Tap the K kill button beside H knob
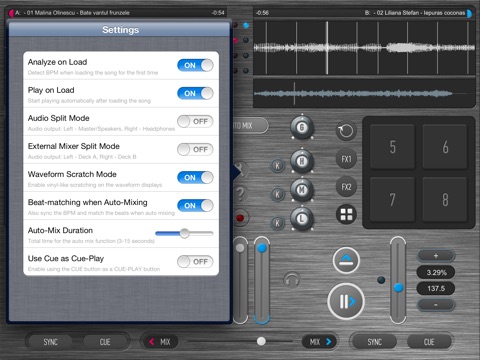Screen dimensions: 480x360 [x=277, y=165]
